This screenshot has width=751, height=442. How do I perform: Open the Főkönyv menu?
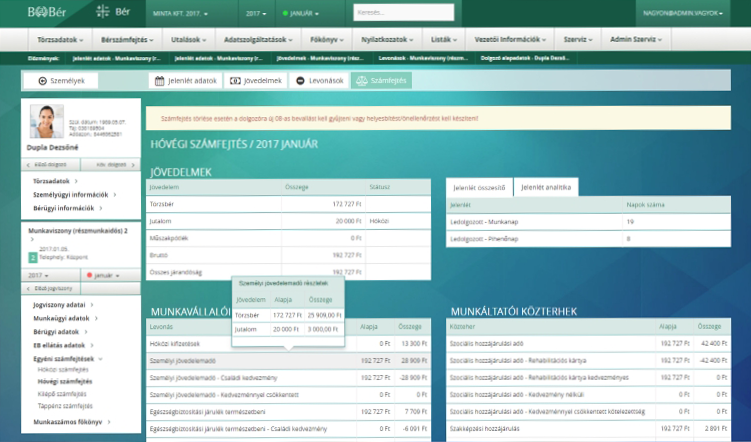[327, 40]
